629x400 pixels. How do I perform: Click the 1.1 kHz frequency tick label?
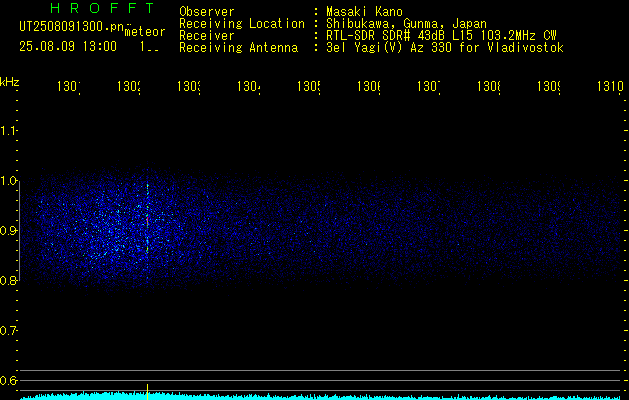tap(8, 130)
